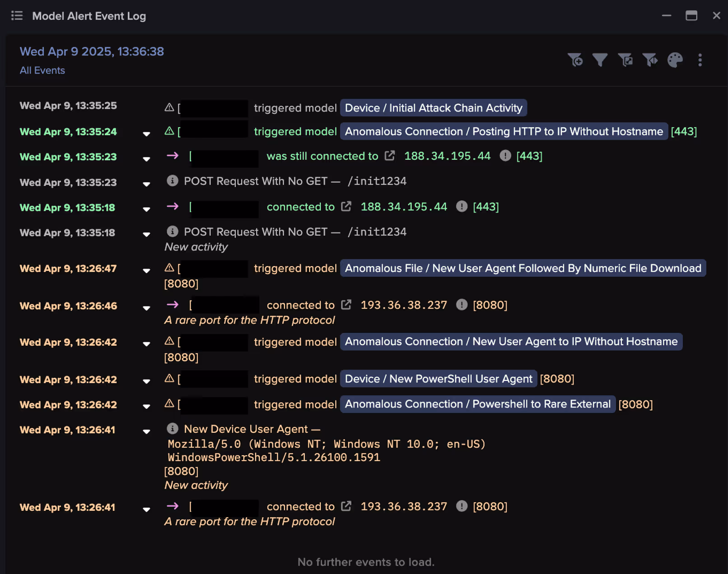Expand the 13:35:24 event row arrow
The height and width of the screenshot is (574, 728).
146,134
